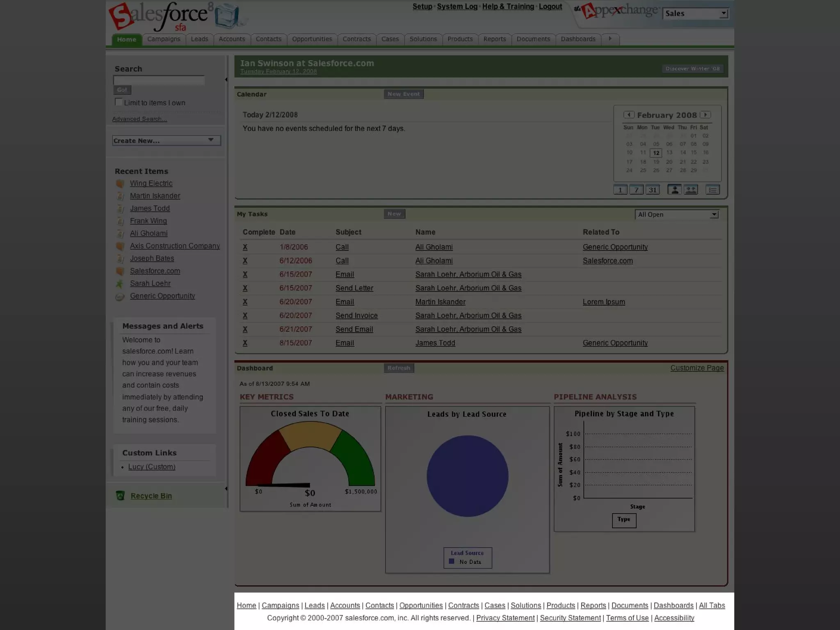
Task: Mark 1/8/2006 Call task complete
Action: [x=245, y=247]
